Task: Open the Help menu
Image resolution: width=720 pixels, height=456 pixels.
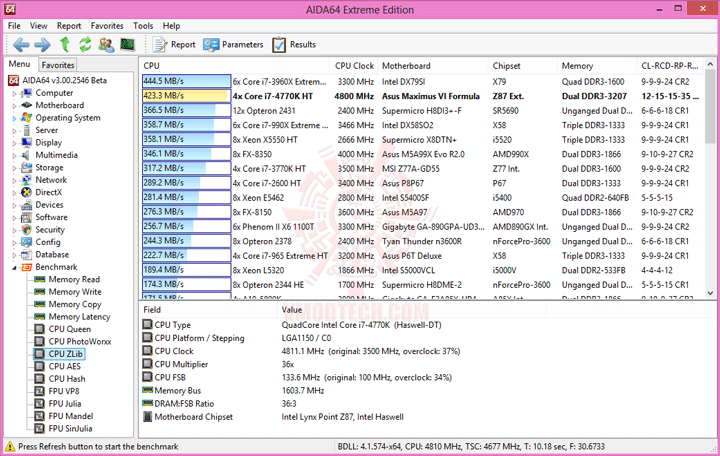Action: click(x=171, y=26)
